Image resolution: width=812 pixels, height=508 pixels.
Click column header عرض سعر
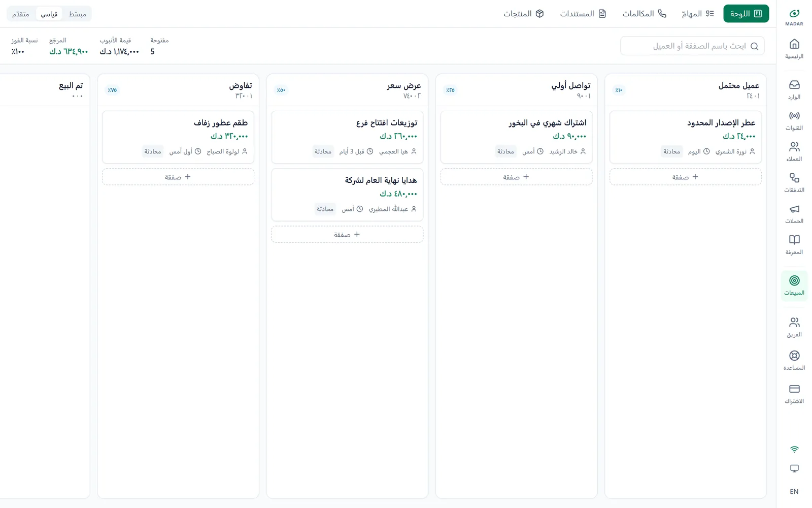(404, 85)
